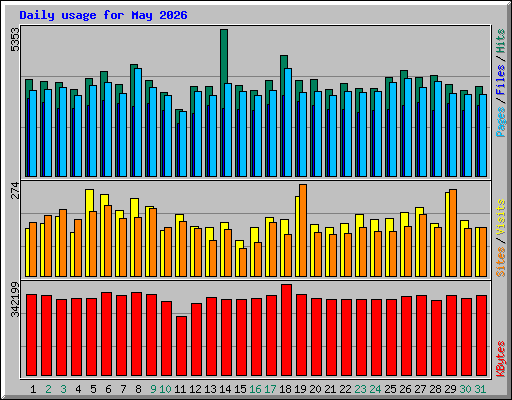The width and height of the screenshot is (512, 400).
Task: Click the cyan pages bar for day 26
Action: pos(408,127)
